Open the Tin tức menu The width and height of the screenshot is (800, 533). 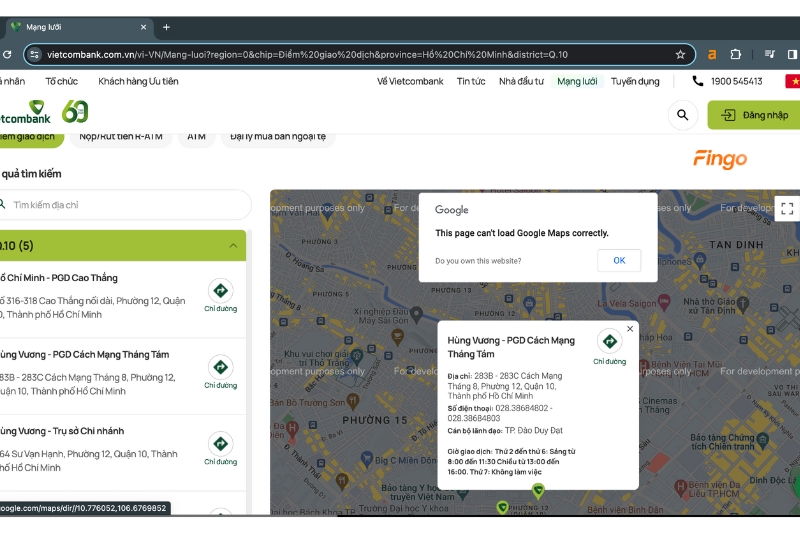point(471,81)
